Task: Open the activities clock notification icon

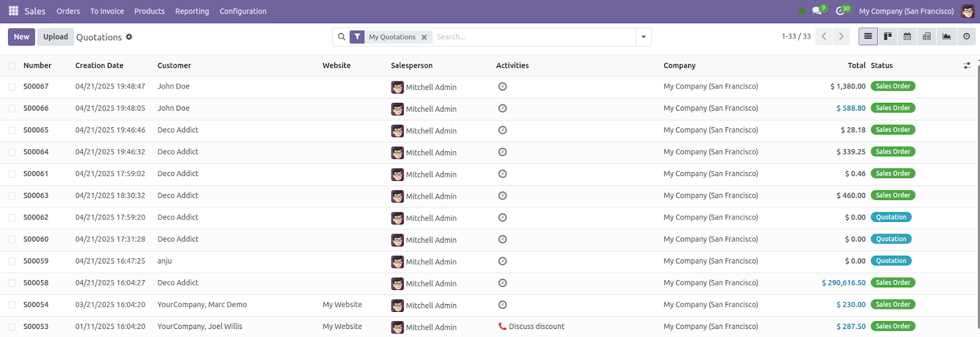Action: pyautogui.click(x=840, y=11)
